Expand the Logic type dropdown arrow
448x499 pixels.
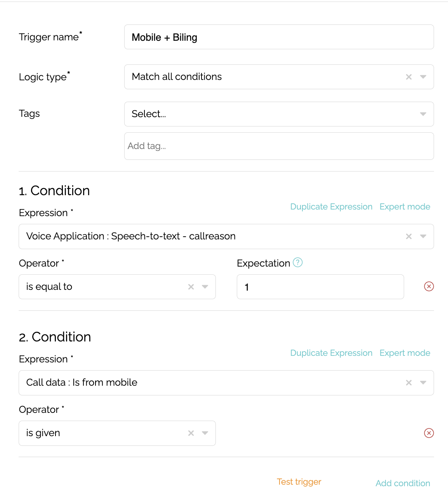pos(423,77)
